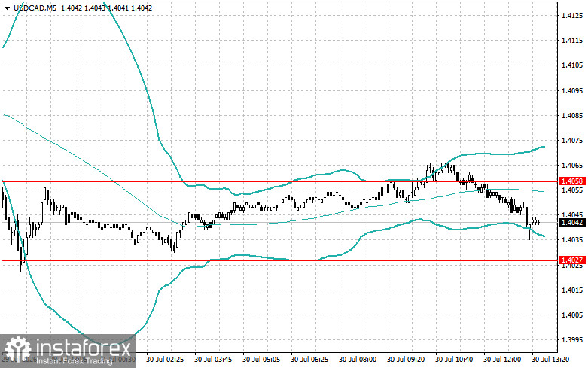The height and width of the screenshot is (368, 588).
Task: Select the 30 Jul 05:05 time label
Action: click(261, 360)
